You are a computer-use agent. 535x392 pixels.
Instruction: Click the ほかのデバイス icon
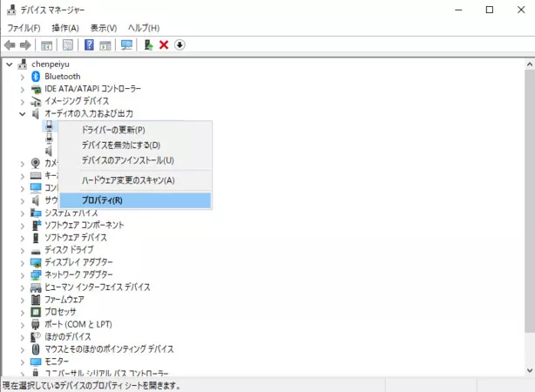(36, 337)
